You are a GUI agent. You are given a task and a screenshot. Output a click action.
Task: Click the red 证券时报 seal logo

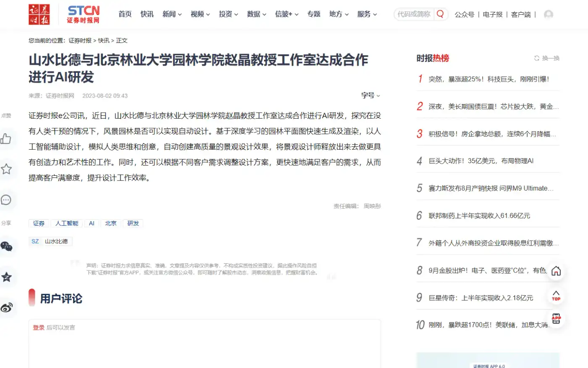(39, 14)
